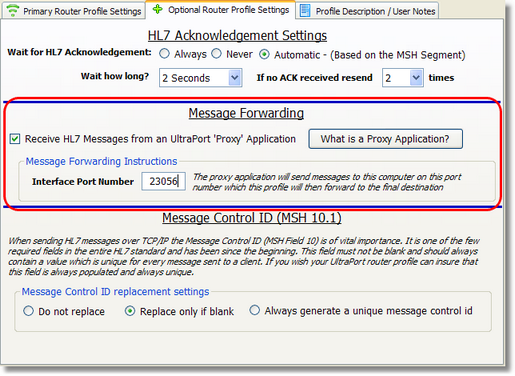
Task: Click 'What is a Proxy Application?' button
Action: click(x=385, y=139)
